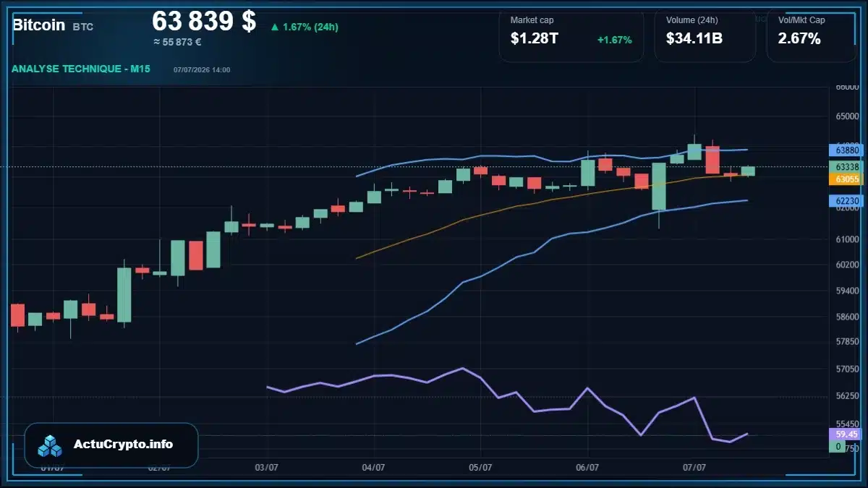Click the 1.67% (24h) change text
This screenshot has height=488, width=868.
(x=310, y=27)
